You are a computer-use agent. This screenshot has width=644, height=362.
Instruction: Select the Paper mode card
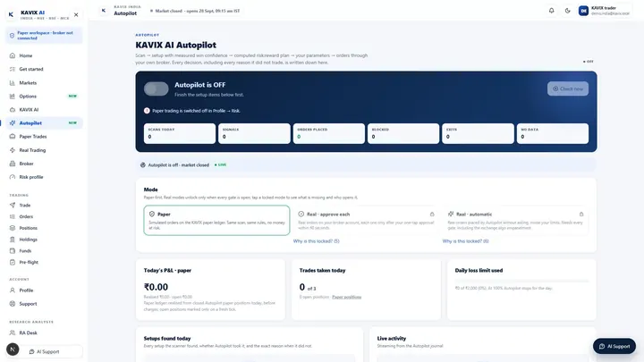[x=216, y=221]
